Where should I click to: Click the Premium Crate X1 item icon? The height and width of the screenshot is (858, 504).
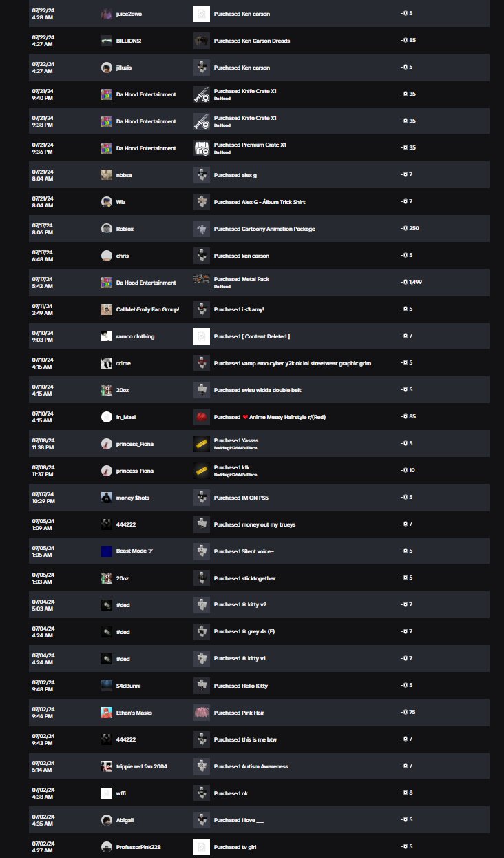(x=201, y=148)
